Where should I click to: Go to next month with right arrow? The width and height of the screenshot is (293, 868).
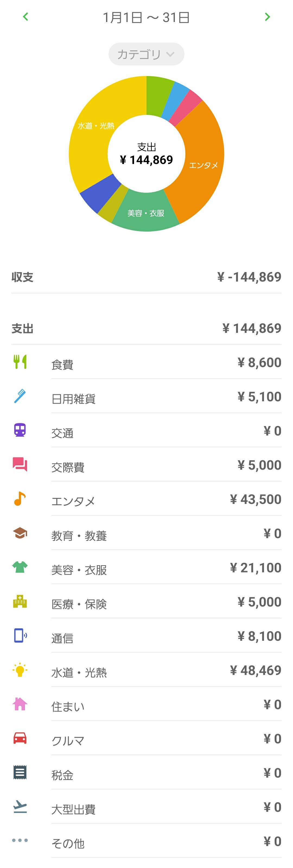(267, 17)
